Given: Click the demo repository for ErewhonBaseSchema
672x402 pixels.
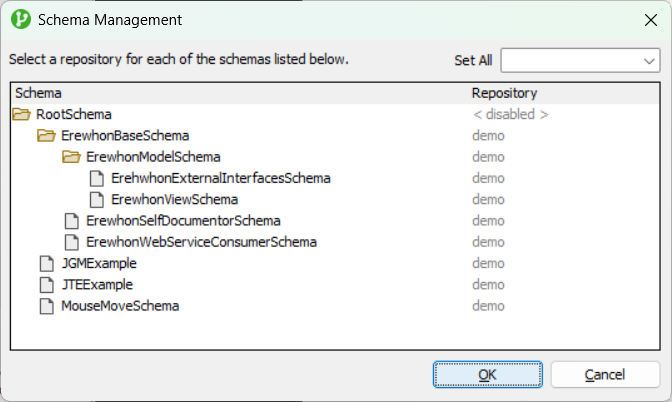Looking at the screenshot, I should coord(488,135).
